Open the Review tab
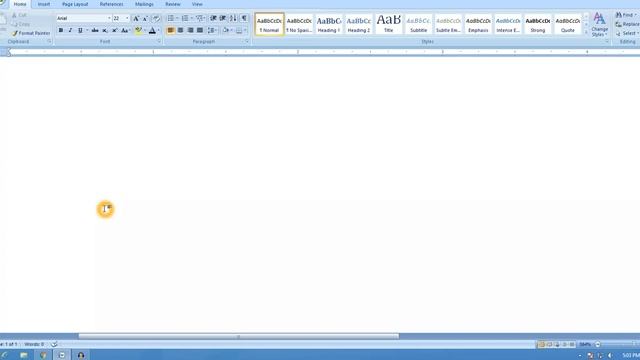The image size is (640, 360). pyautogui.click(x=173, y=4)
